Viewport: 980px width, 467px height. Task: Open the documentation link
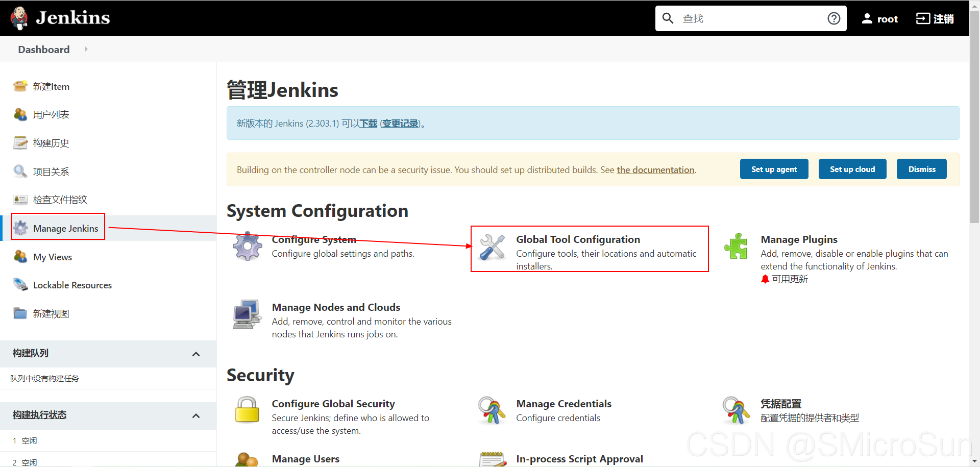pyautogui.click(x=655, y=170)
